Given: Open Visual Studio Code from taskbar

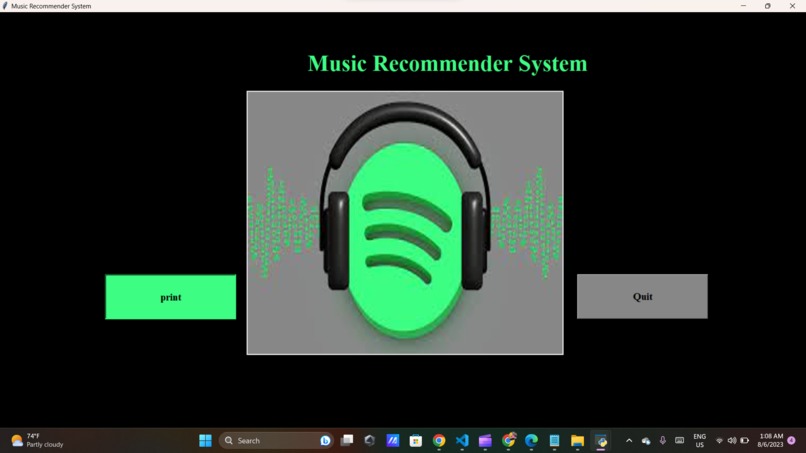Looking at the screenshot, I should [462, 441].
